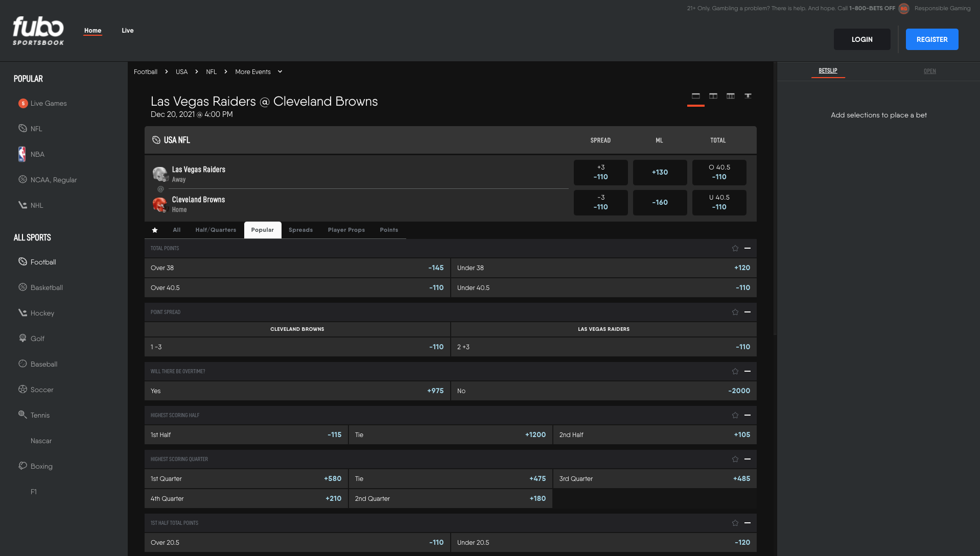
Task: Click the LOGIN button
Action: [861, 39]
